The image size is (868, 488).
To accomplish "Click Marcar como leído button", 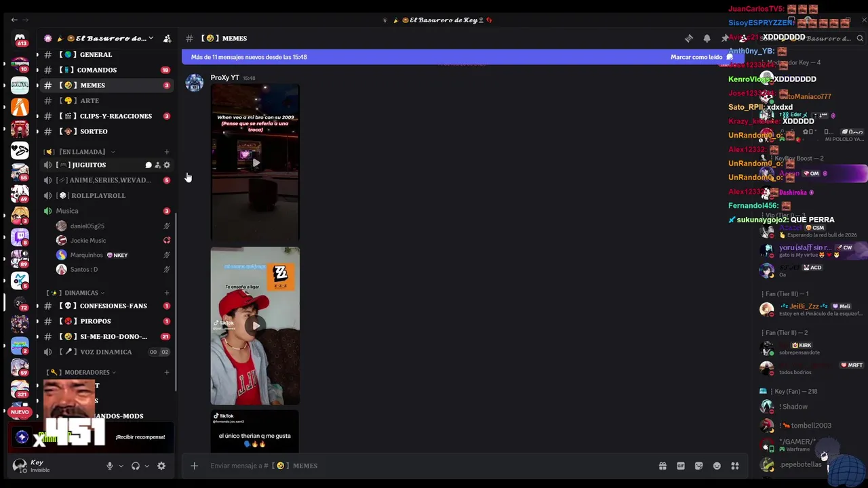I will (702, 57).
